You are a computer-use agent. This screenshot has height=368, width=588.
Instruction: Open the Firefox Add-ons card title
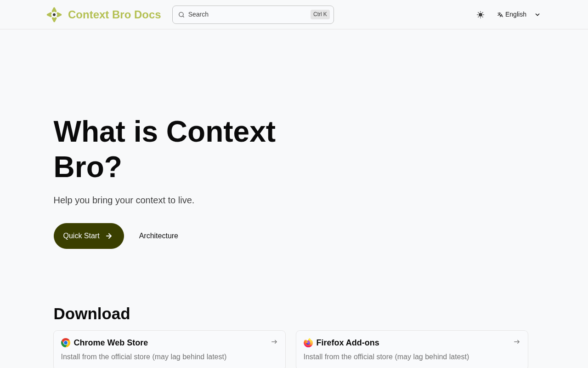(x=348, y=343)
